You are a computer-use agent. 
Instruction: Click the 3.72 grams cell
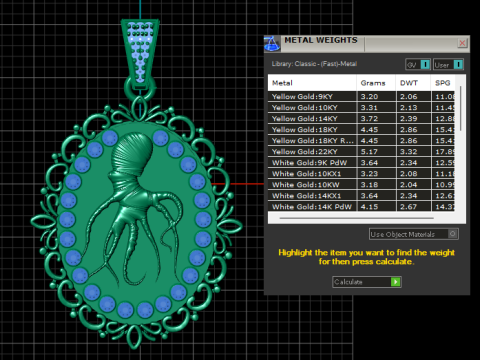(376, 119)
